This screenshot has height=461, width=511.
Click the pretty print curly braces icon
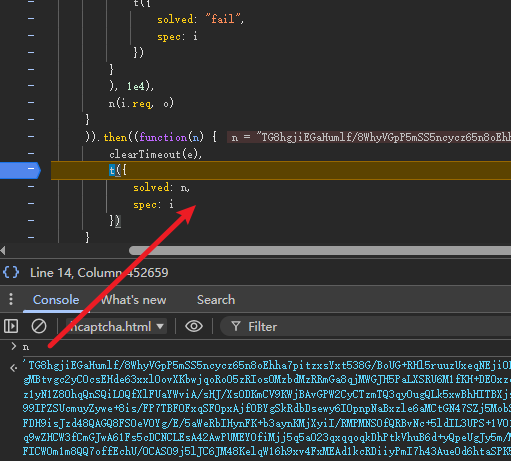click(x=11, y=272)
